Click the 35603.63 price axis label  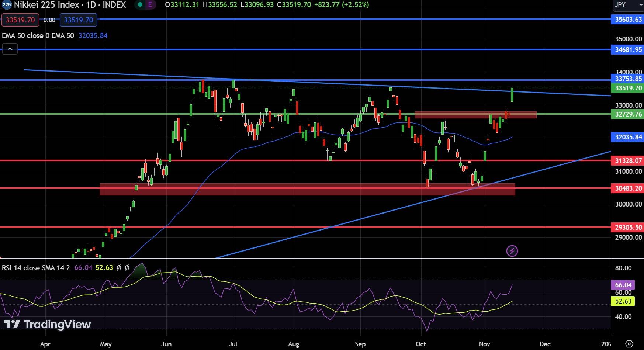pos(627,20)
